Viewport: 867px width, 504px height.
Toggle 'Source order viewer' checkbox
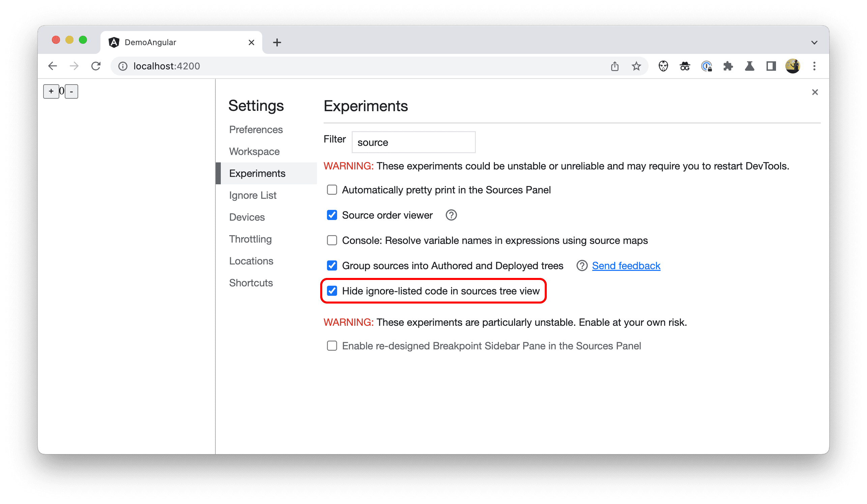click(331, 215)
